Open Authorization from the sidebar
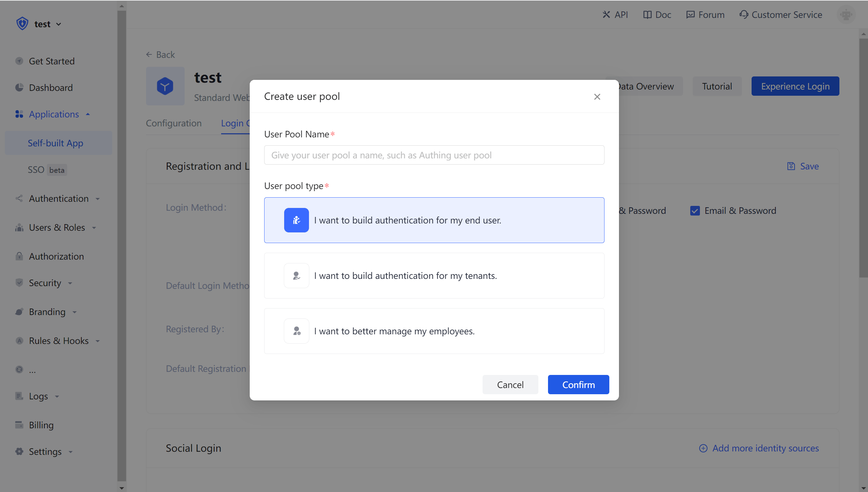Viewport: 868px width, 492px height. (56, 256)
